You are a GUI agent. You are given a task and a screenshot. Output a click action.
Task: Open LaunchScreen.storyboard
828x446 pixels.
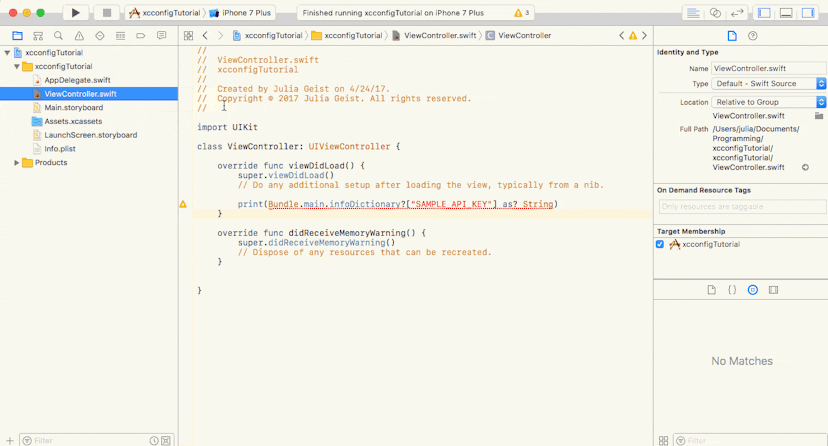(90, 135)
